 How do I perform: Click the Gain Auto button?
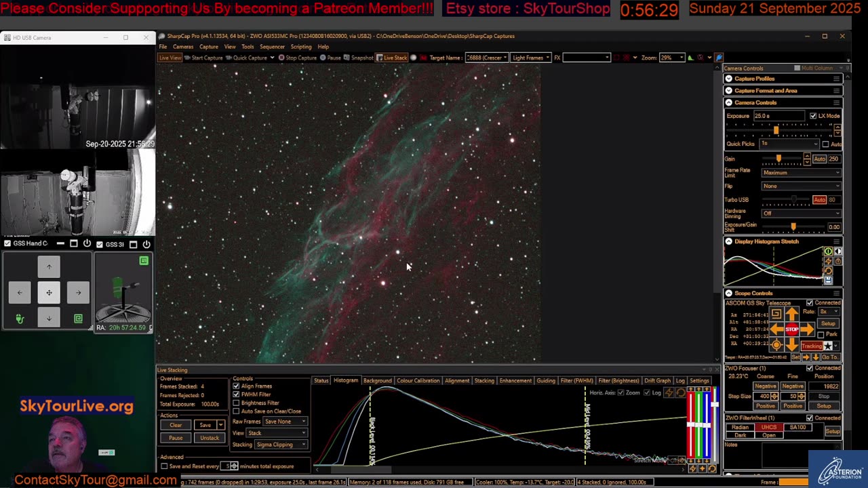click(819, 159)
